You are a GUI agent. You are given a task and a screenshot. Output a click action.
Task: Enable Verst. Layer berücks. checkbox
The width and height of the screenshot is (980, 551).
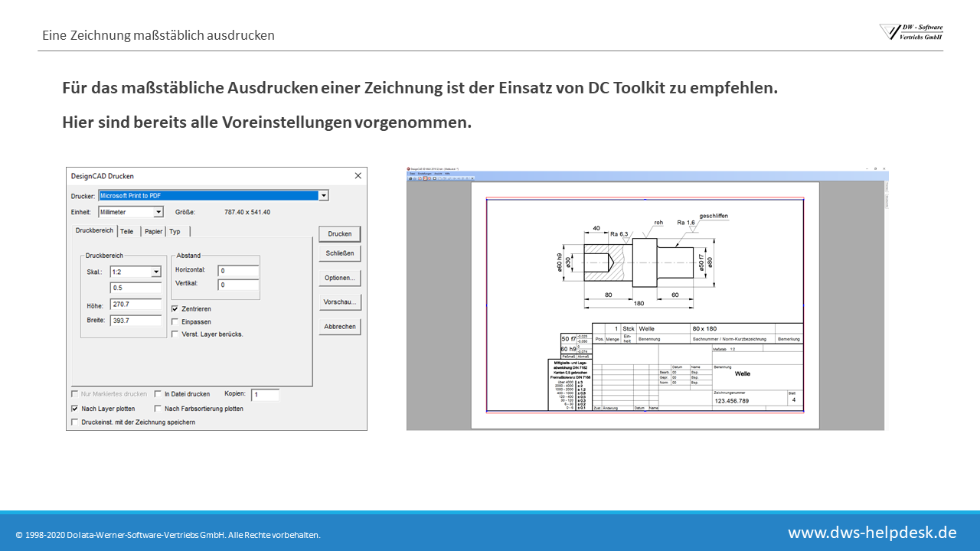coord(175,334)
